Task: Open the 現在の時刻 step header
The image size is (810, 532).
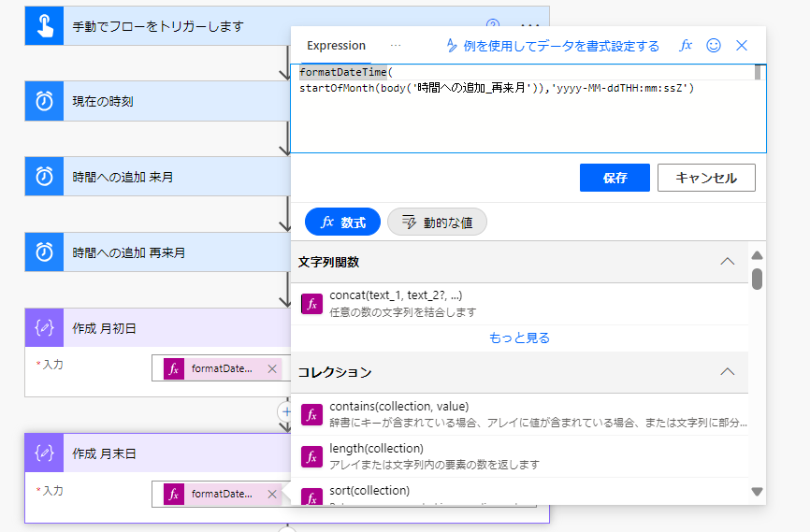Action: (158, 101)
